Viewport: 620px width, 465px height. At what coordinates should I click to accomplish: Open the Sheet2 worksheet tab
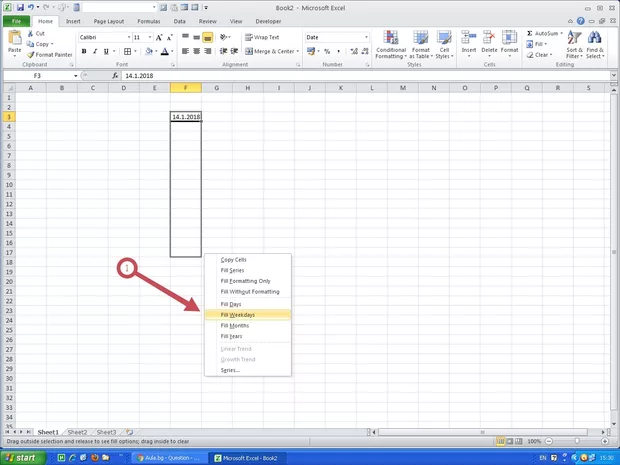77,432
